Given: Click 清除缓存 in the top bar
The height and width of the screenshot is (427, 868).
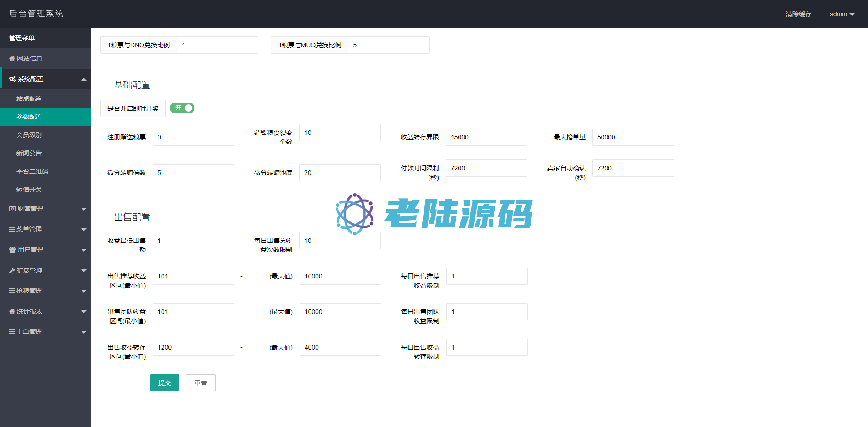Looking at the screenshot, I should (x=798, y=14).
